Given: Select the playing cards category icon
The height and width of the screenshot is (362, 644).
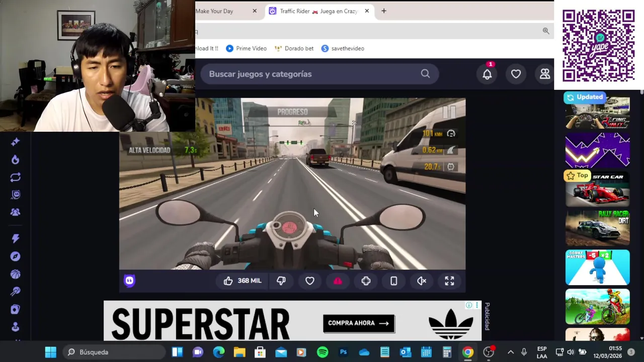Looking at the screenshot, I should pyautogui.click(x=15, y=309).
